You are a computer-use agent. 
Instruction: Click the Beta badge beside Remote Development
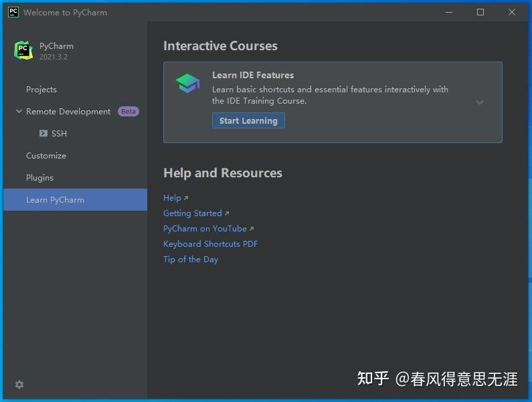pos(128,112)
